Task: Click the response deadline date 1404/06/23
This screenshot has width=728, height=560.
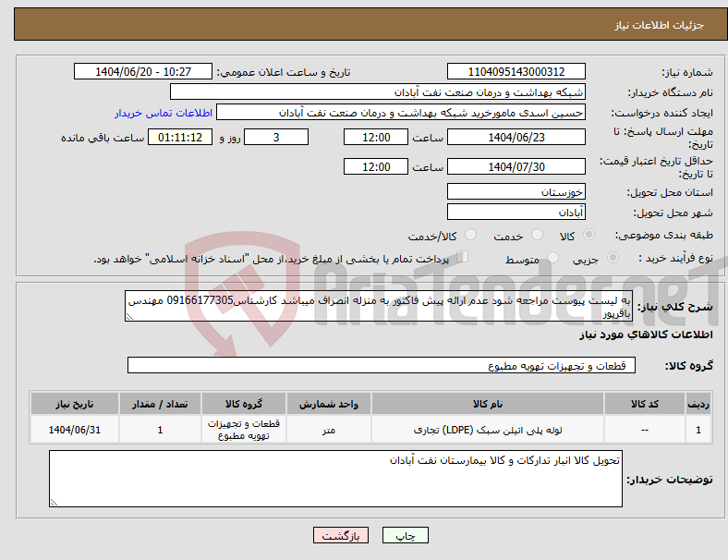Action: [516, 137]
